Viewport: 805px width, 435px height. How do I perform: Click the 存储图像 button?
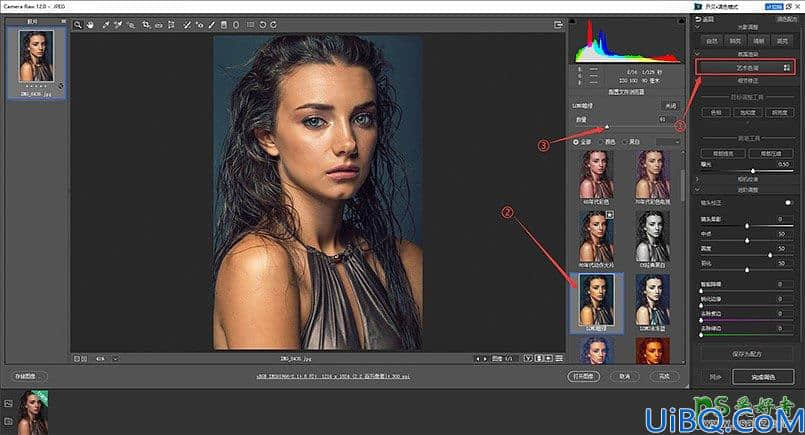tap(27, 376)
